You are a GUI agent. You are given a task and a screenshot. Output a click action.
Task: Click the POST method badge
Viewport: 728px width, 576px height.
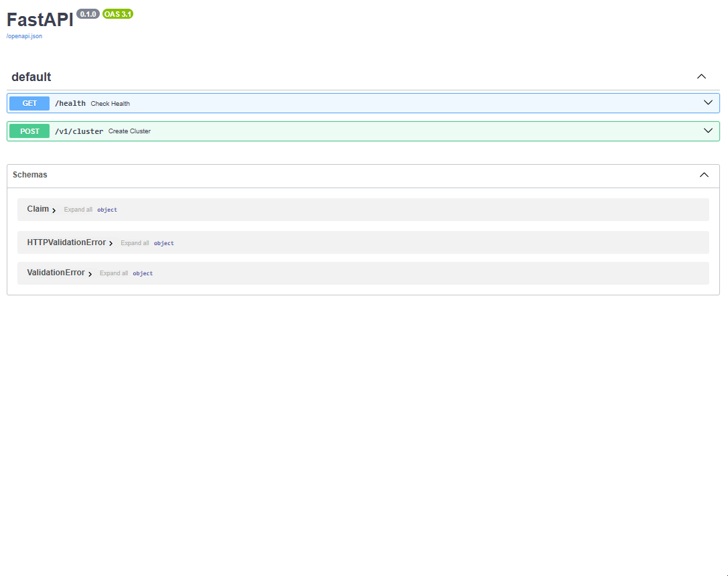click(x=29, y=131)
